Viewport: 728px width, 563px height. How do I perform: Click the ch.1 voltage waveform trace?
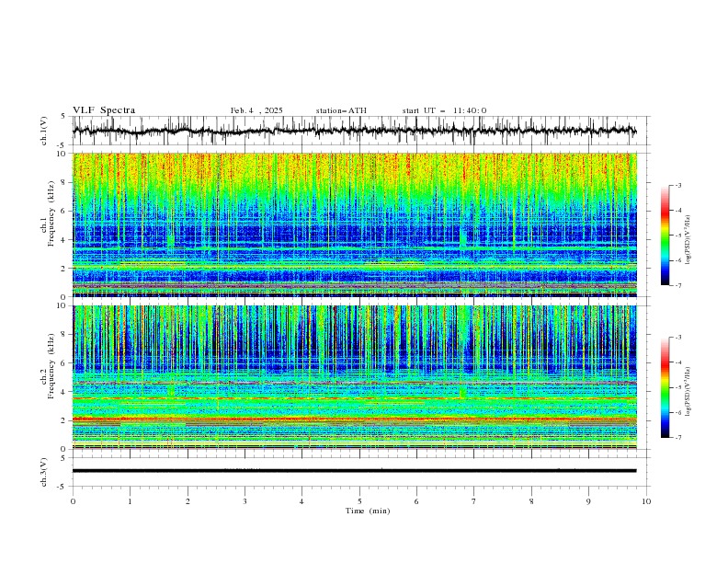pyautogui.click(x=354, y=131)
